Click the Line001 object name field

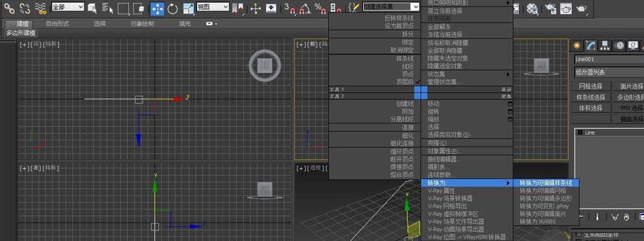pyautogui.click(x=609, y=60)
